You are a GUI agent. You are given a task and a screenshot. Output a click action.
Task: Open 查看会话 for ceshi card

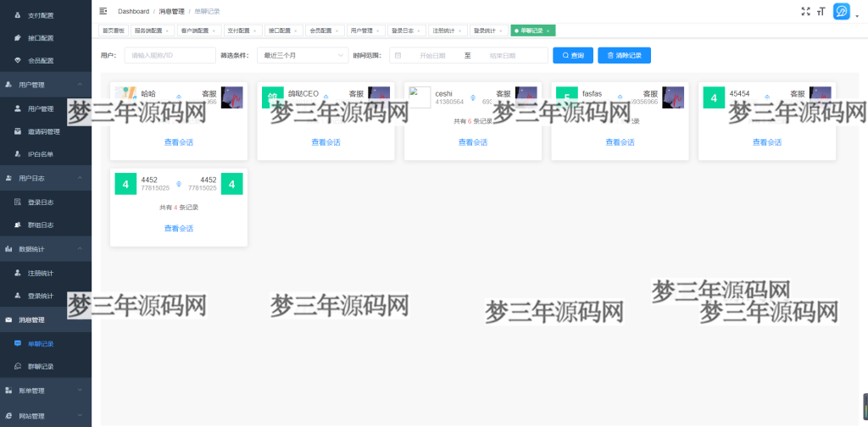[473, 142]
